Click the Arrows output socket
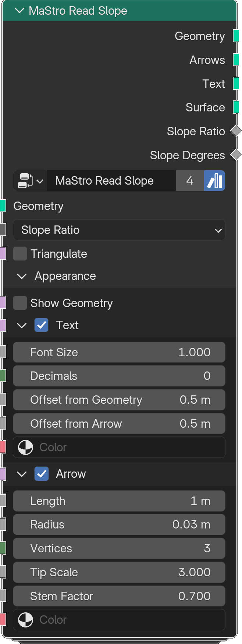This screenshot has width=242, height=644. 236,60
